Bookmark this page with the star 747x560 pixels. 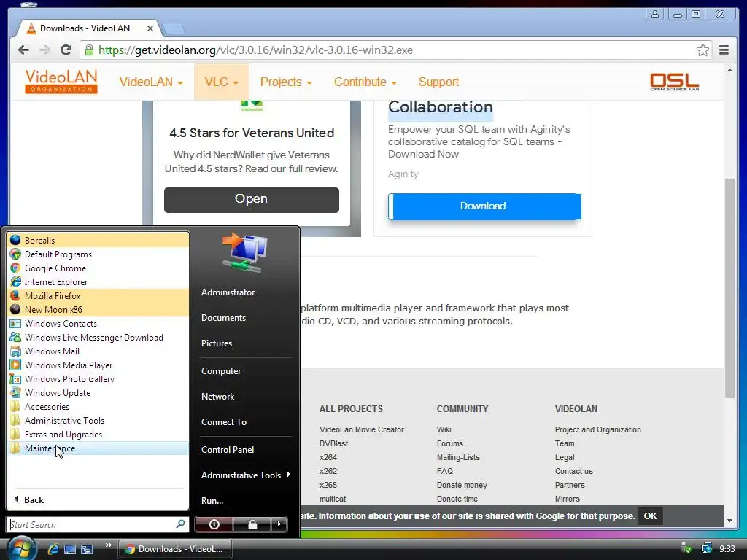(703, 50)
